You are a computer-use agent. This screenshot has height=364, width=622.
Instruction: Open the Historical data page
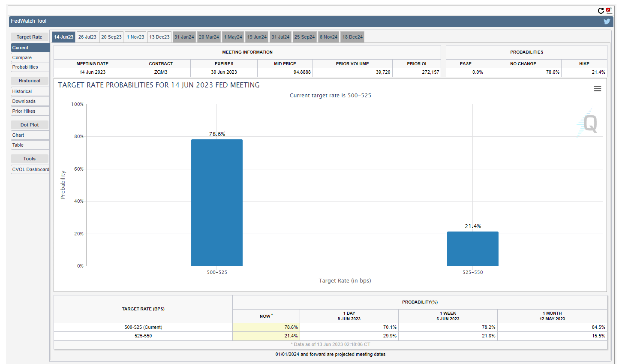(30, 91)
